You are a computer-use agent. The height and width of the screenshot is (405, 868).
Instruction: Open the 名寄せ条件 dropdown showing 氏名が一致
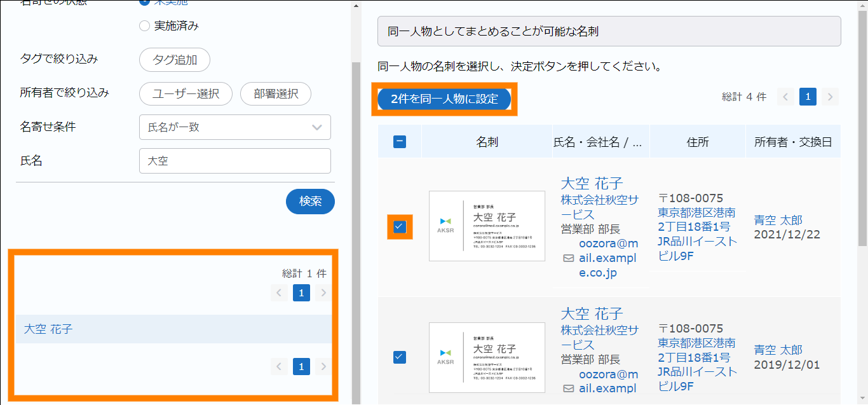[x=234, y=127]
